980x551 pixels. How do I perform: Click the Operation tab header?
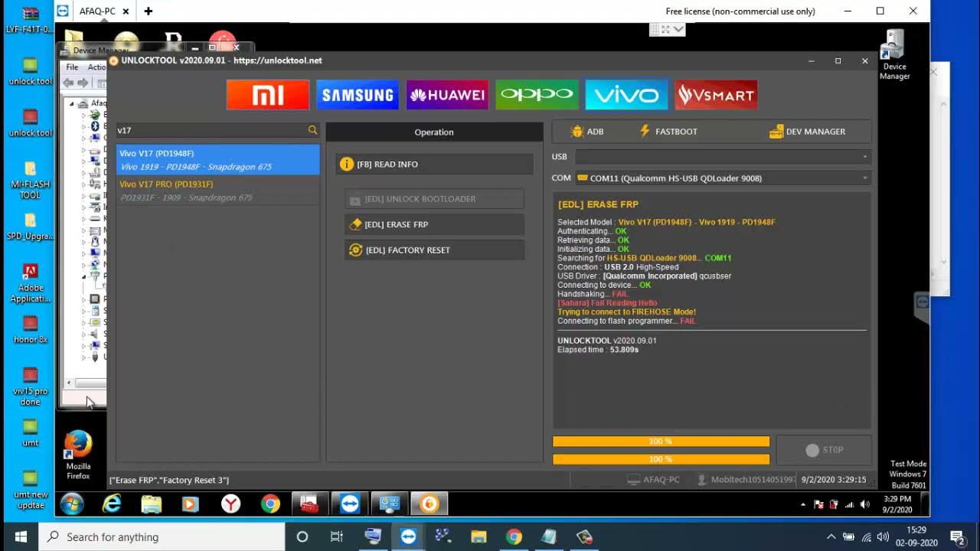click(434, 132)
